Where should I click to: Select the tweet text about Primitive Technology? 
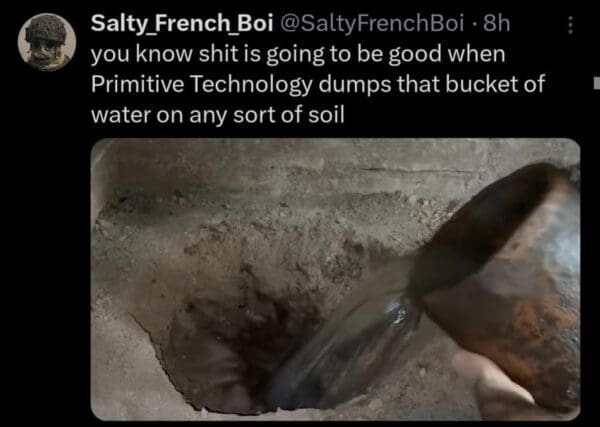coord(318,84)
